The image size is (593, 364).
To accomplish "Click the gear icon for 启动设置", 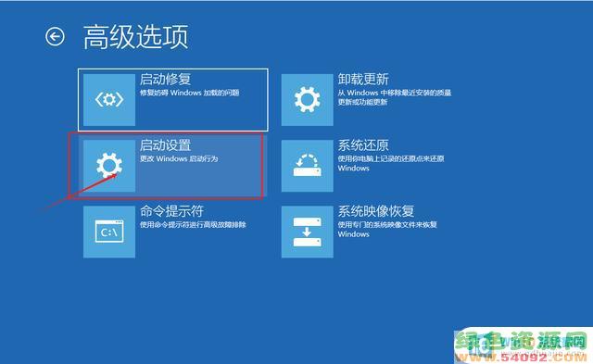I will point(109,166).
